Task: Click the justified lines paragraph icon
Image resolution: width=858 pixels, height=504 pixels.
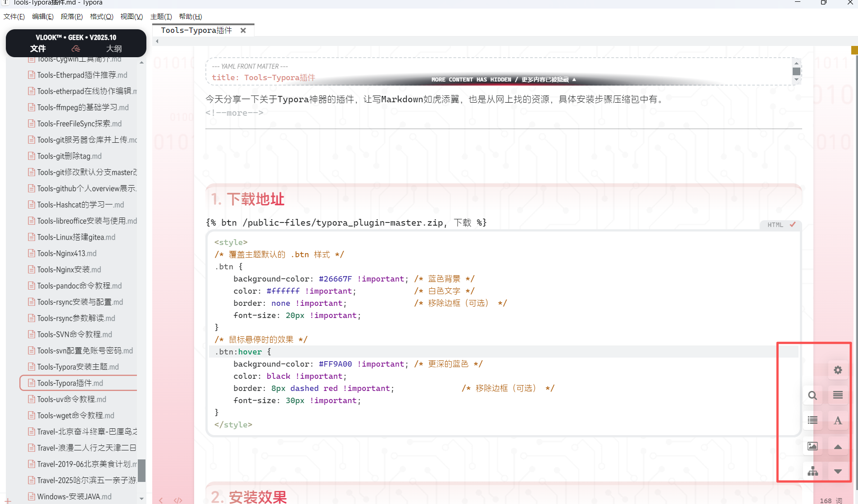Action: (x=838, y=395)
